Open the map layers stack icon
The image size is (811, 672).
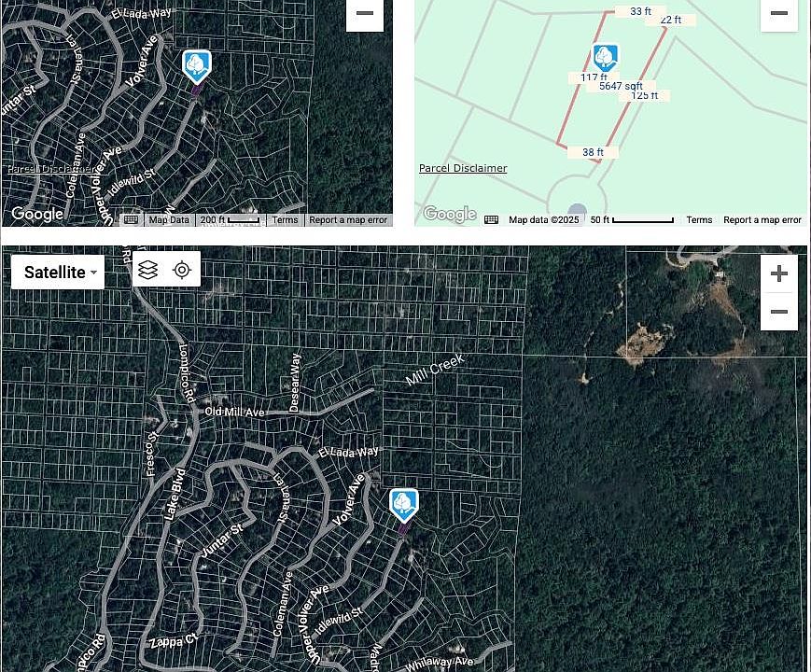[x=148, y=270]
